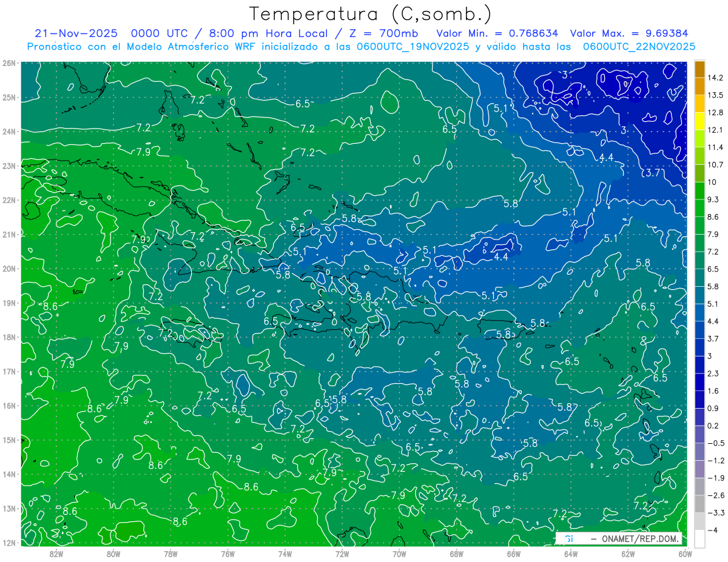Click the latitude label "18N"
This screenshot has height=562, width=728.
[9, 337]
